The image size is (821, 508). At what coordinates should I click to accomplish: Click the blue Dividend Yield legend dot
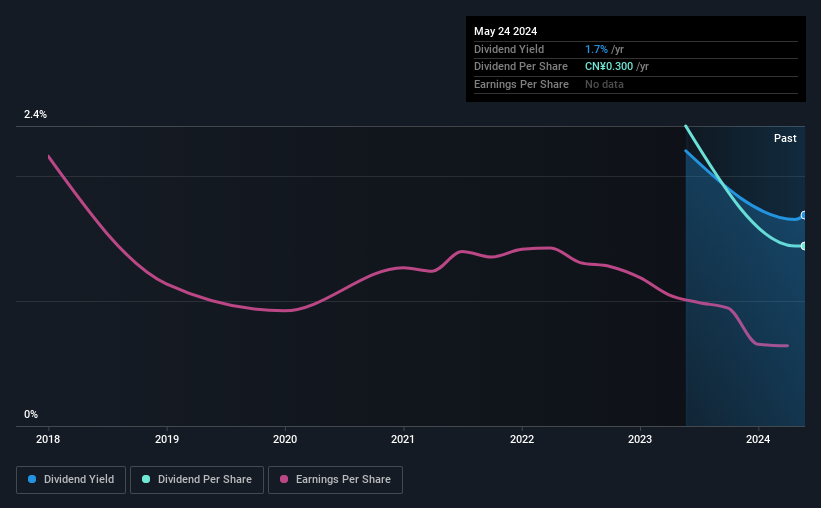[32, 479]
